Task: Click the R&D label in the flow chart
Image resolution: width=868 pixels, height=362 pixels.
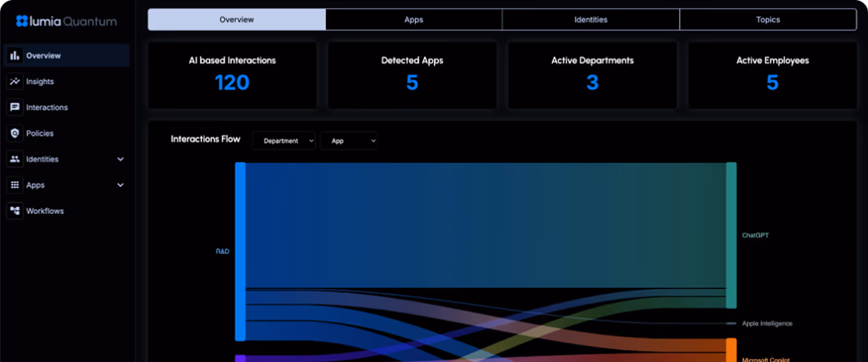Action: (223, 251)
